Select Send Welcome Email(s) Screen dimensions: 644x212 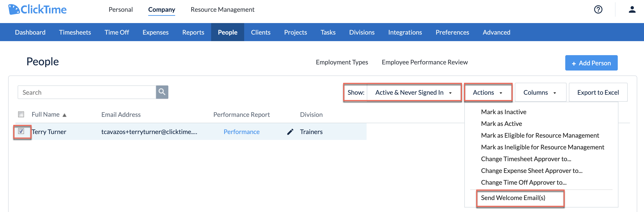513,198
